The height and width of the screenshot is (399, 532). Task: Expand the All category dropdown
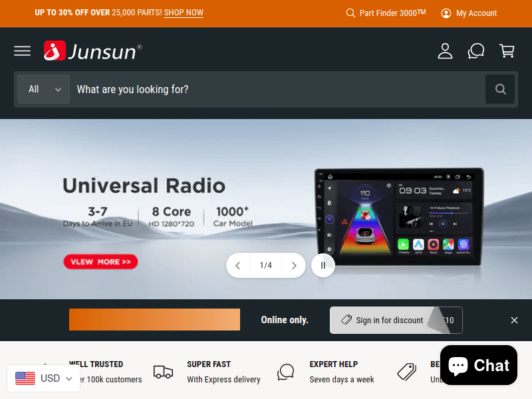(x=43, y=89)
